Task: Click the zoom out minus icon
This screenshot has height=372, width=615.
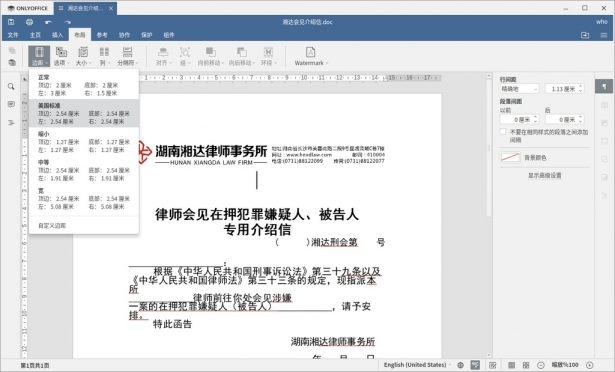Action: [541, 365]
